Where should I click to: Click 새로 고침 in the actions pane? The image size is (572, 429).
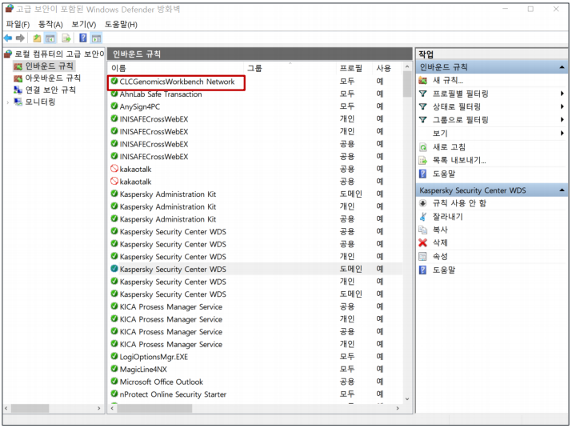[449, 147]
